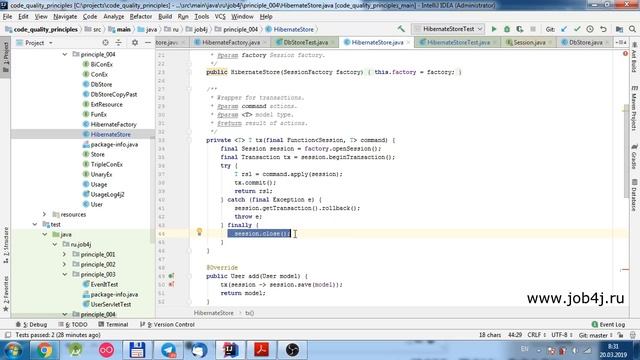Open the run configuration dropdown HibernateStoreTest
Screen dimensions: 640x360
tap(449, 29)
